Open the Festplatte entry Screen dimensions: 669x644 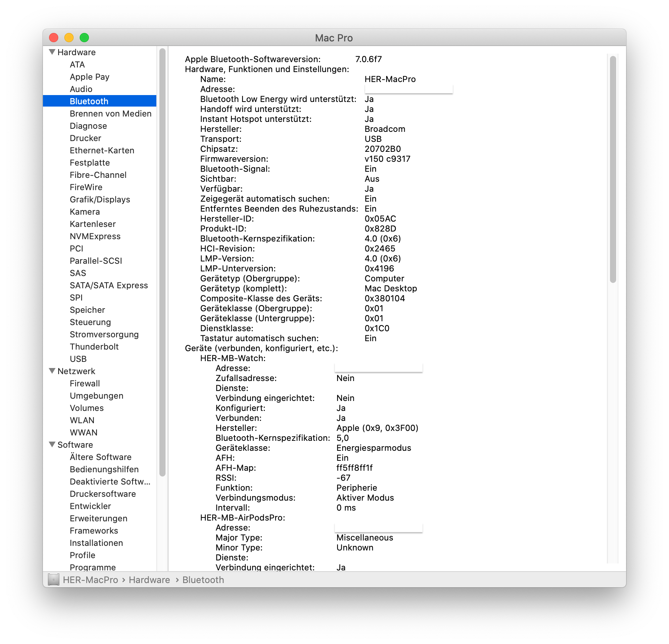click(90, 163)
